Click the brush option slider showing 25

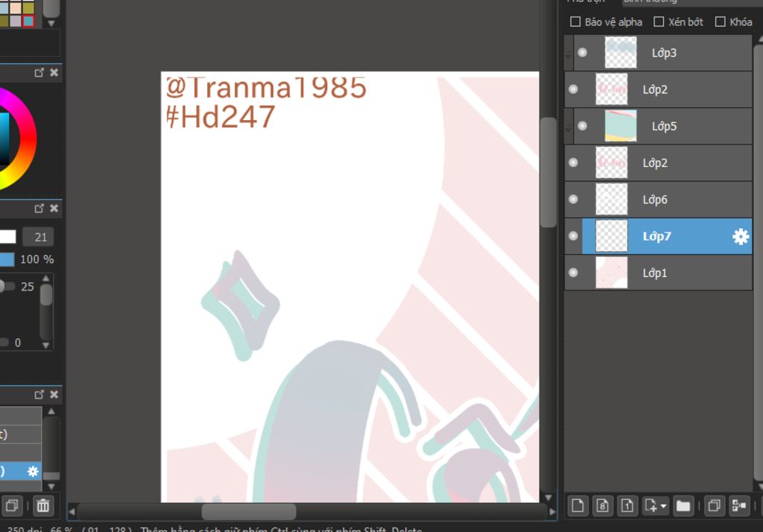(7, 286)
